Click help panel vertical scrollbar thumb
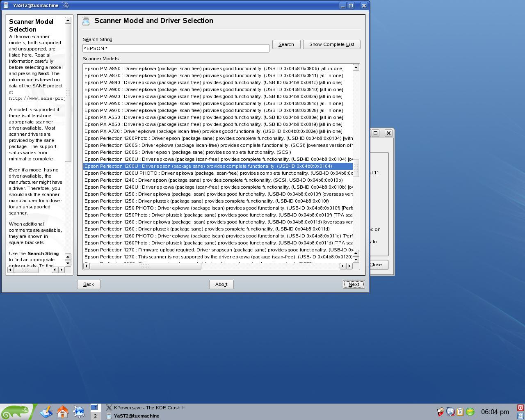The image size is (525, 420). pyautogui.click(x=68, y=92)
